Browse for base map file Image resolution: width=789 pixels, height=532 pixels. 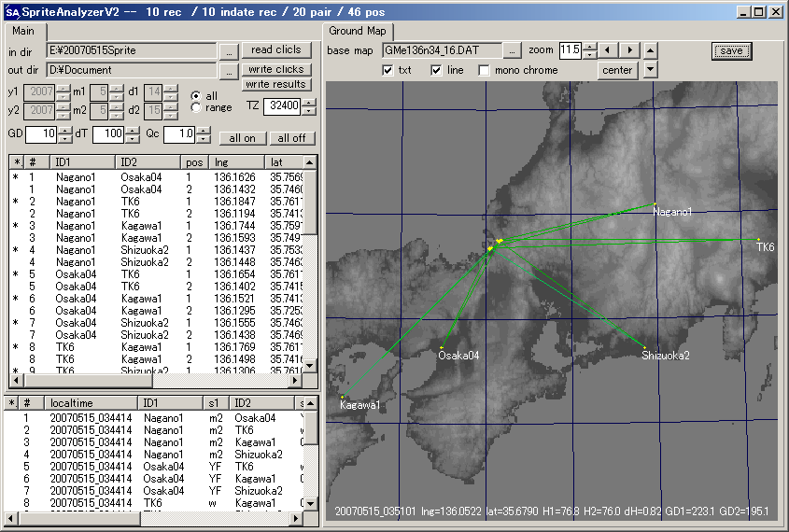pos(513,49)
